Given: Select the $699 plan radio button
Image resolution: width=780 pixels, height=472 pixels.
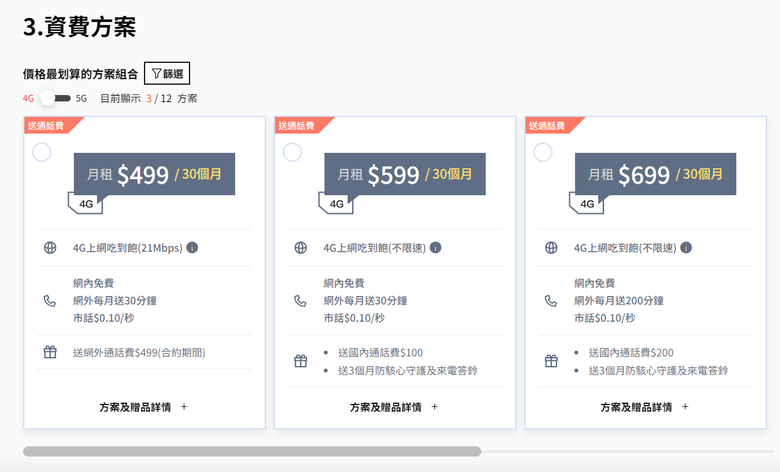Looking at the screenshot, I should 543,152.
